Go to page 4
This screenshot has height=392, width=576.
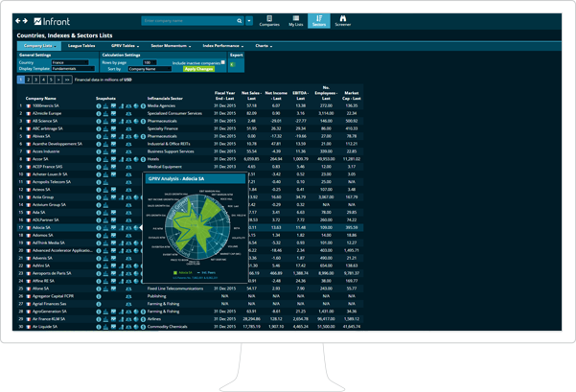point(43,80)
